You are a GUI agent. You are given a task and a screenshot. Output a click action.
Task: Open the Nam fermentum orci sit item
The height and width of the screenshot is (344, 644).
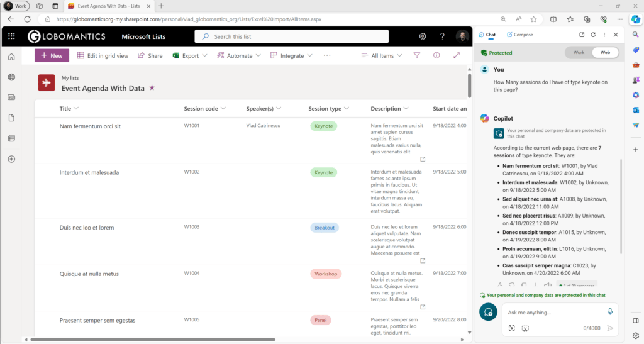coord(90,126)
